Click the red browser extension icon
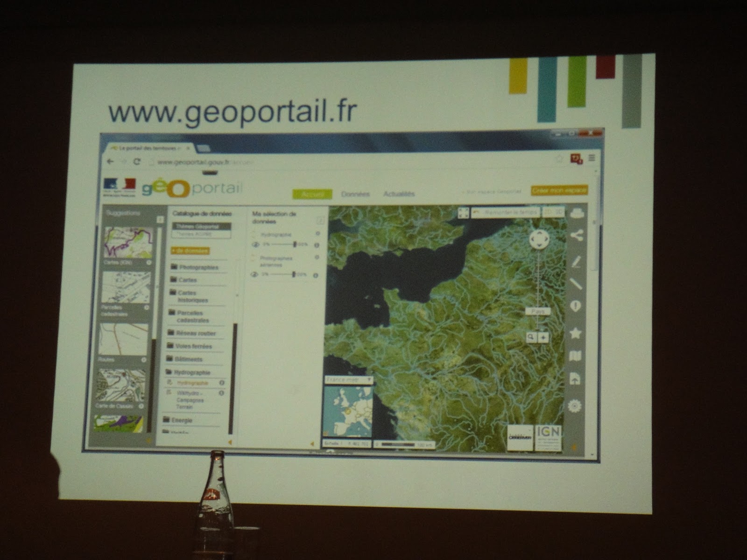 (x=576, y=159)
